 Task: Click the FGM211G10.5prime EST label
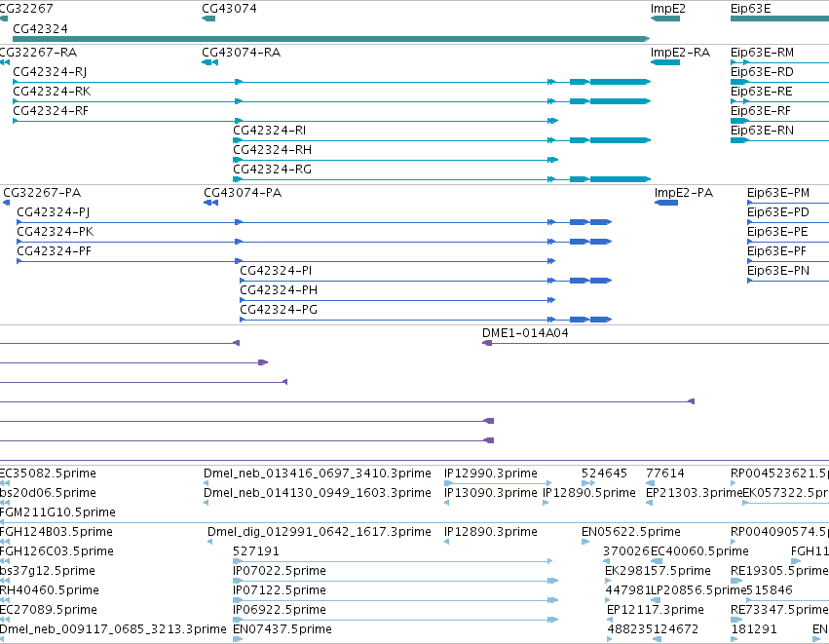57,512
